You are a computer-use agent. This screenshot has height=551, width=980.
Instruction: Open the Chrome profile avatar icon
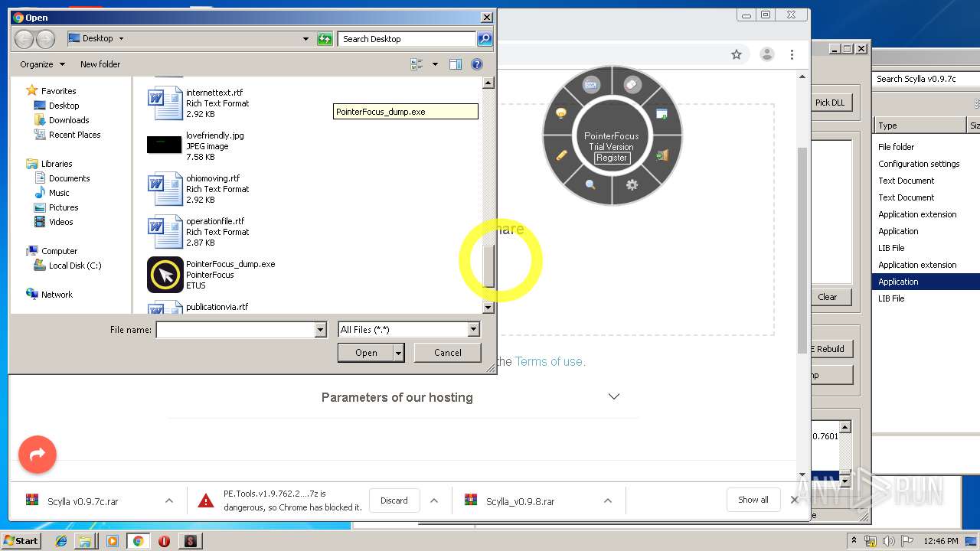(x=766, y=54)
